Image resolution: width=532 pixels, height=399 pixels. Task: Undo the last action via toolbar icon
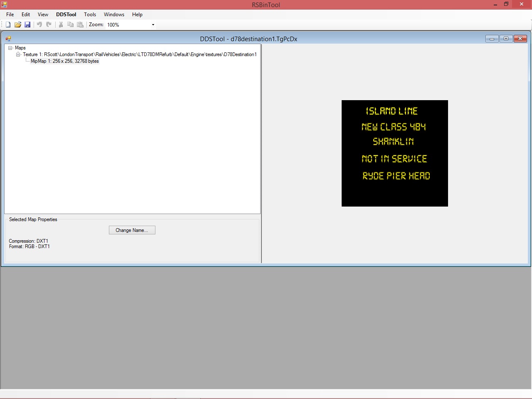point(39,25)
